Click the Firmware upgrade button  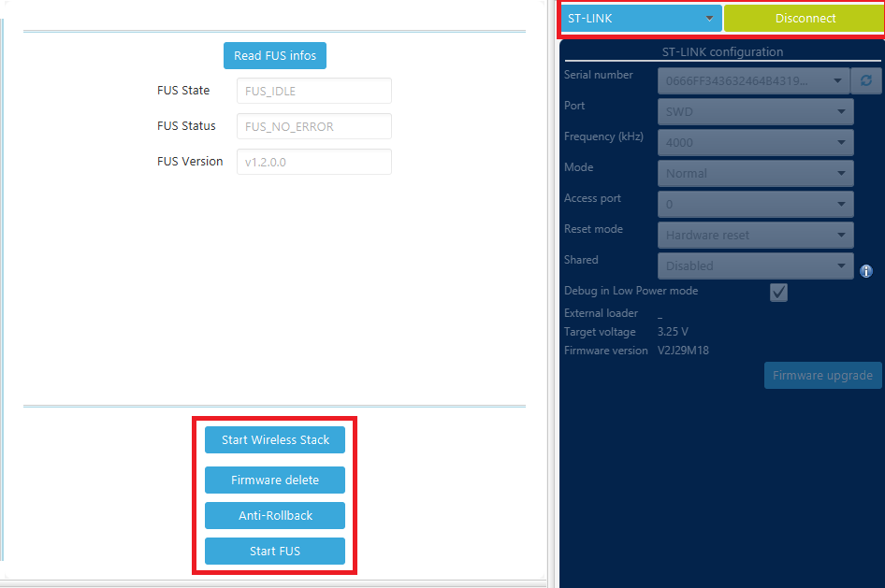823,376
